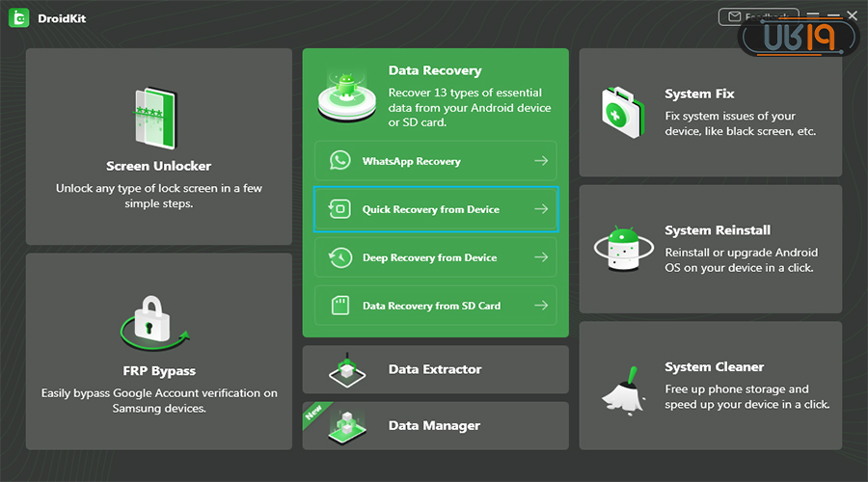Image resolution: width=868 pixels, height=482 pixels.
Task: Click arrow beside Data Recovery from SD Card
Action: coord(542,306)
